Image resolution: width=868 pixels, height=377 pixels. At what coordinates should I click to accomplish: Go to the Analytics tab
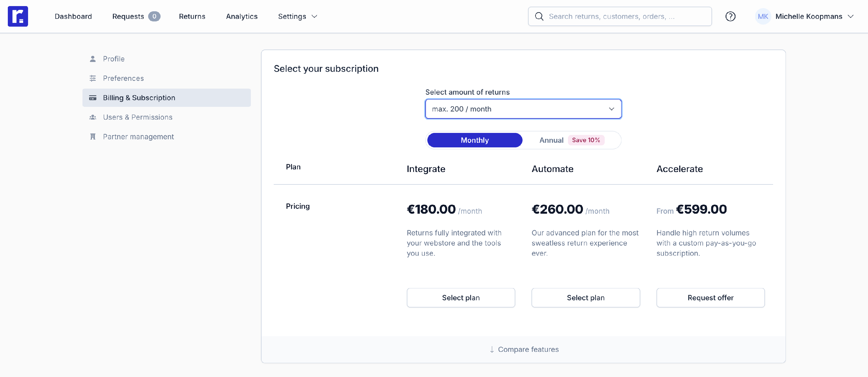coord(242,16)
